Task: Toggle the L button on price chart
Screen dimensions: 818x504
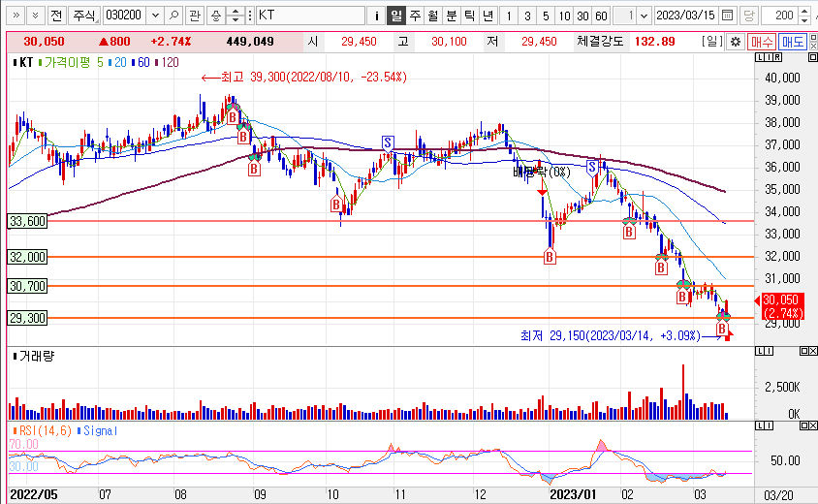Action: point(760,57)
